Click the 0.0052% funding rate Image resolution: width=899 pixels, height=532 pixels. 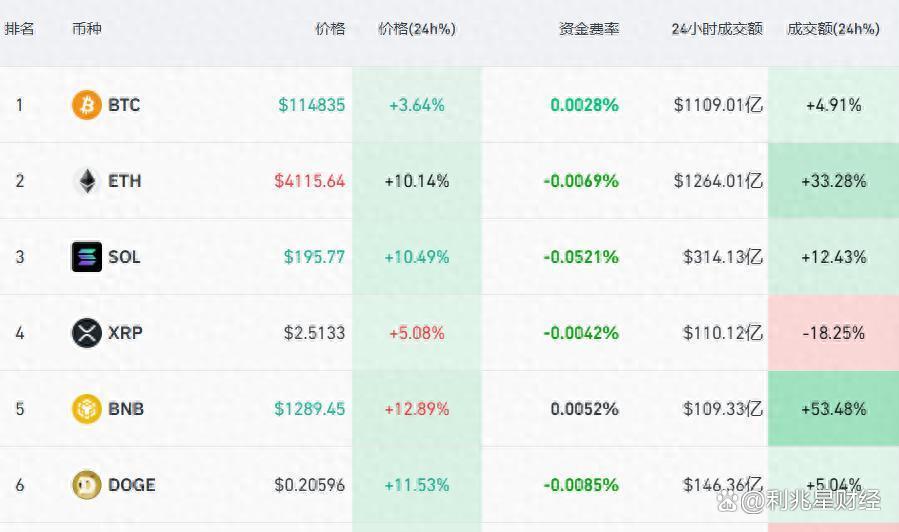point(584,409)
